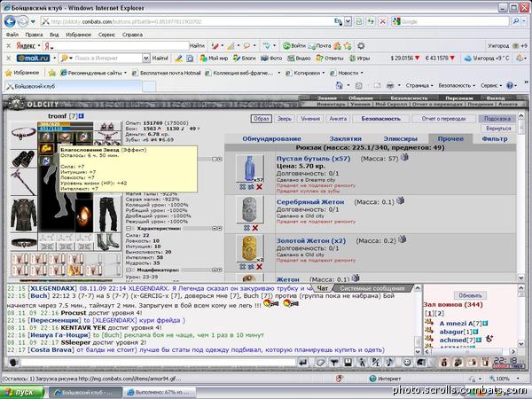532x399 pixels.
Task: Select the Чат tab
Action: (x=323, y=288)
